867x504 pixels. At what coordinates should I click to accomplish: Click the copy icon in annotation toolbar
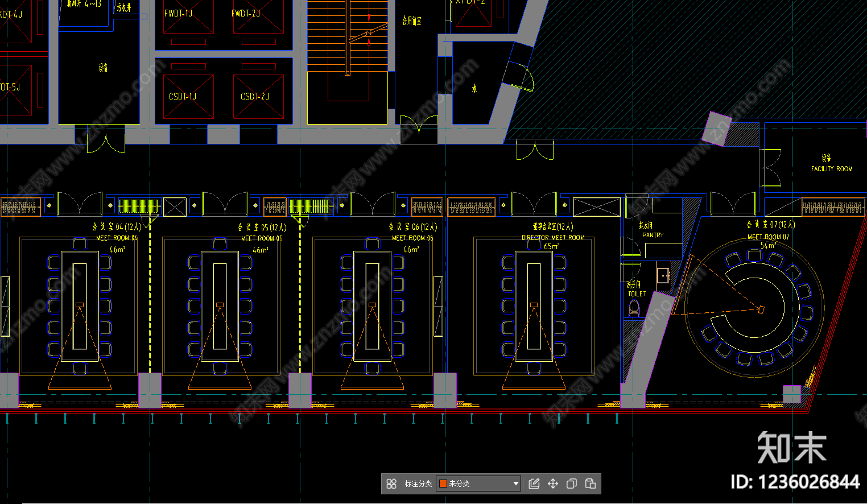coord(572,484)
